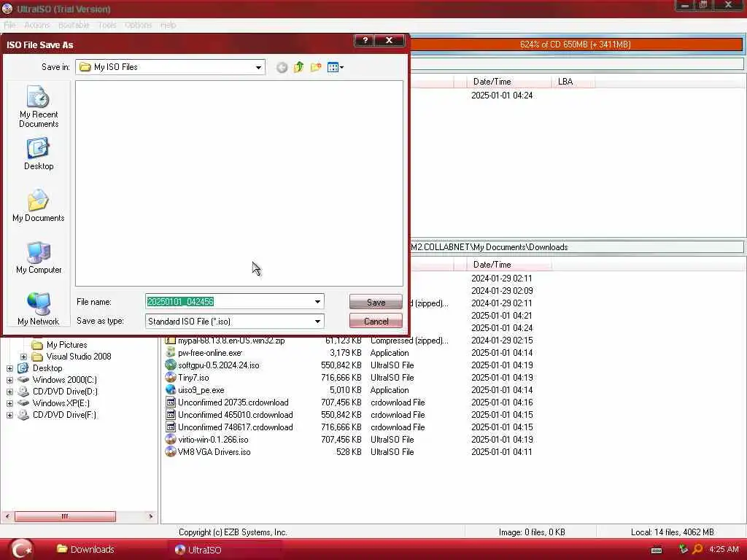Select CD/DVD Drive(F:) icon

tap(23, 415)
